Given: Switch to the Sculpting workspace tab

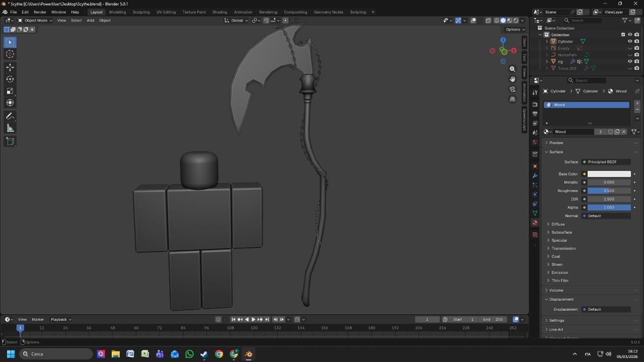Looking at the screenshot, I should pos(141,12).
